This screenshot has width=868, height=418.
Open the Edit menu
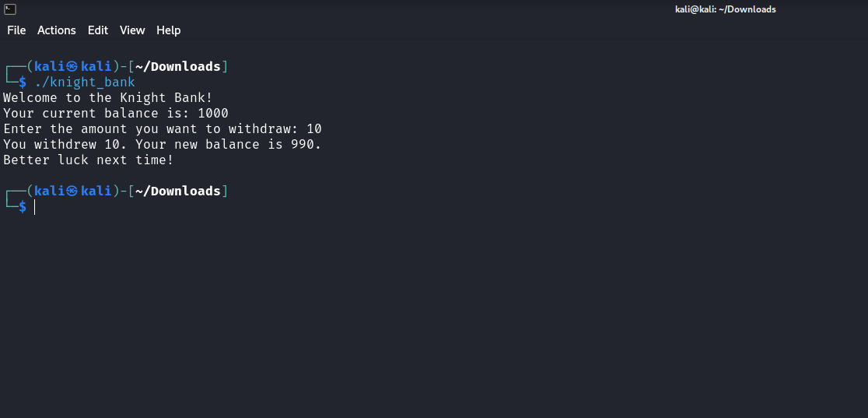click(x=98, y=30)
